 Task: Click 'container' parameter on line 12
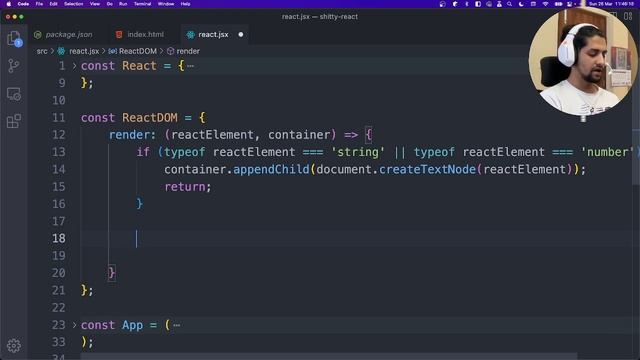point(299,135)
